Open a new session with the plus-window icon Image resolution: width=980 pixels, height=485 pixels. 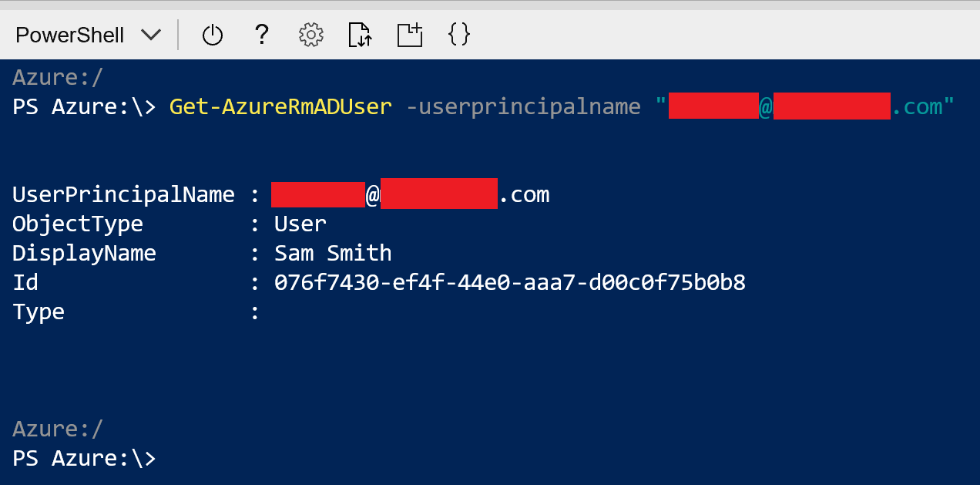pyautogui.click(x=410, y=35)
